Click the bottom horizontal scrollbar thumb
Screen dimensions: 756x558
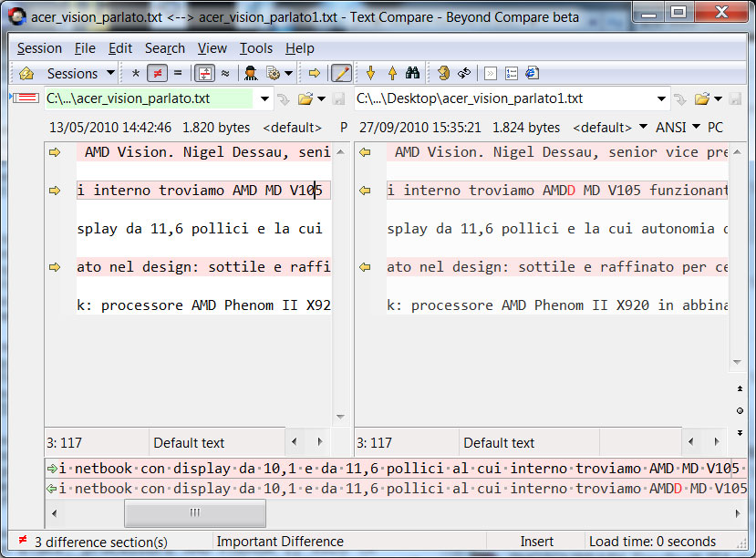[194, 513]
